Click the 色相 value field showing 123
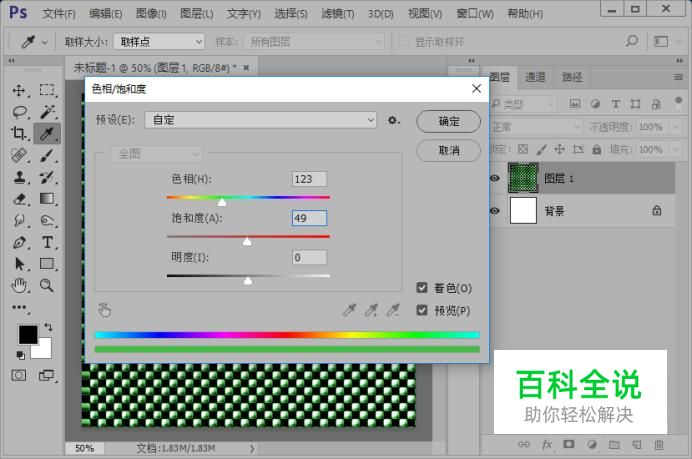Viewport: 692px width, 459px height. pyautogui.click(x=309, y=179)
